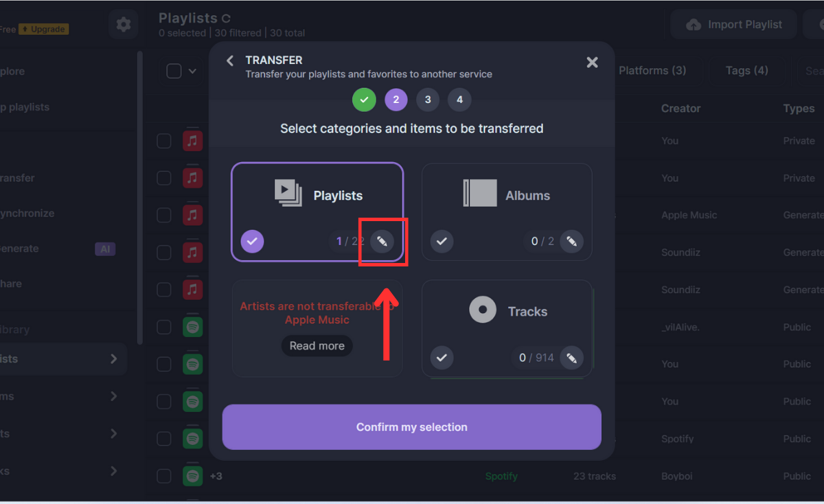Click the completed step one checkmark
This screenshot has height=504, width=824.
tap(364, 100)
